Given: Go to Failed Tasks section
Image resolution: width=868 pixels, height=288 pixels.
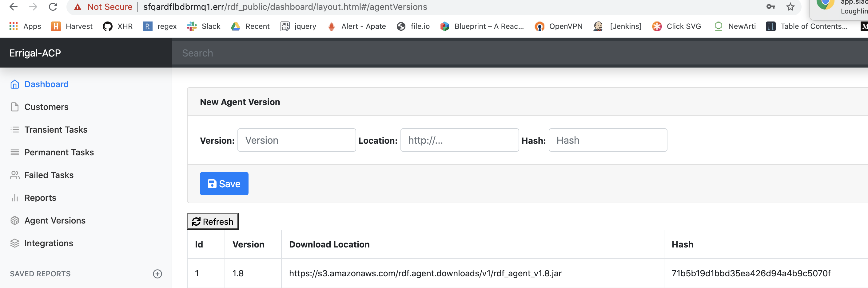Looking at the screenshot, I should (49, 175).
